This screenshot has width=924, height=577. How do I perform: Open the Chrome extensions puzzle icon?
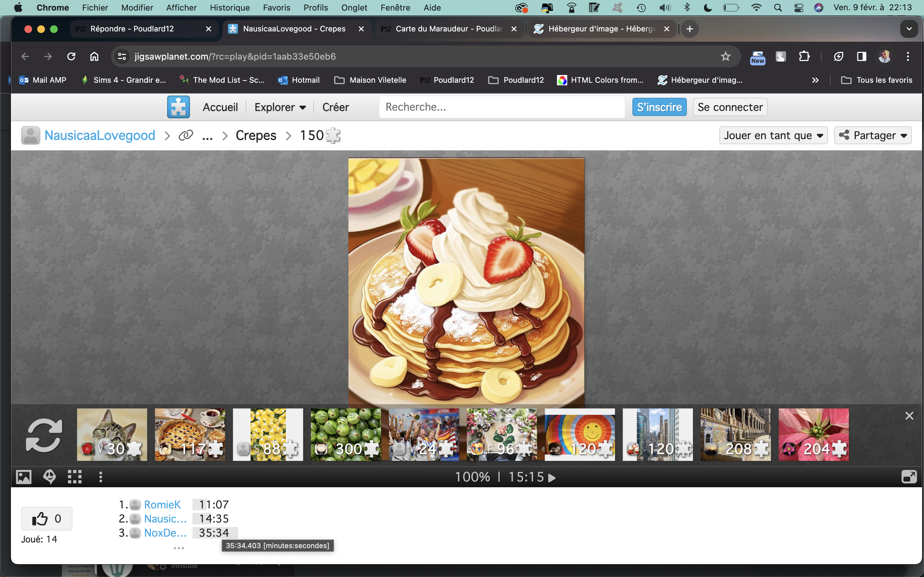click(804, 56)
